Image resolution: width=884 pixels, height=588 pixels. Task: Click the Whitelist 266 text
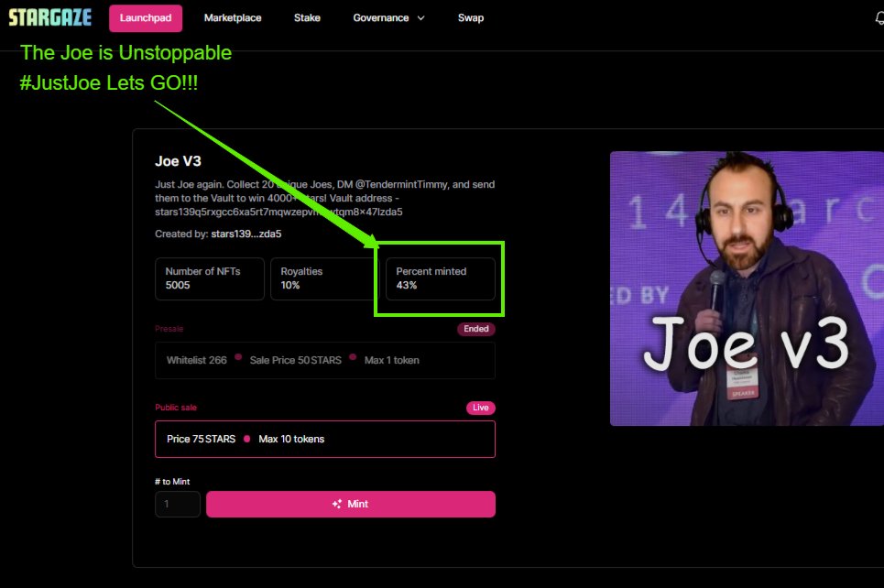(x=197, y=360)
